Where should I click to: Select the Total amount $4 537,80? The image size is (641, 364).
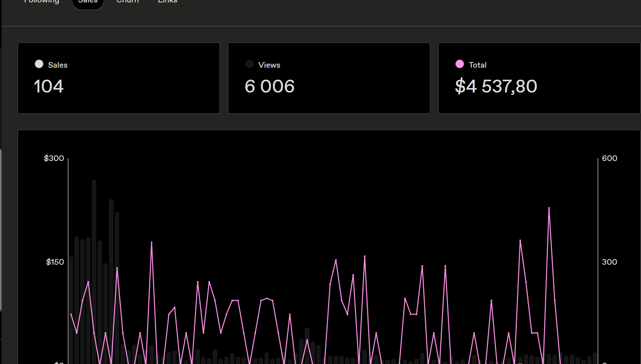coord(496,86)
